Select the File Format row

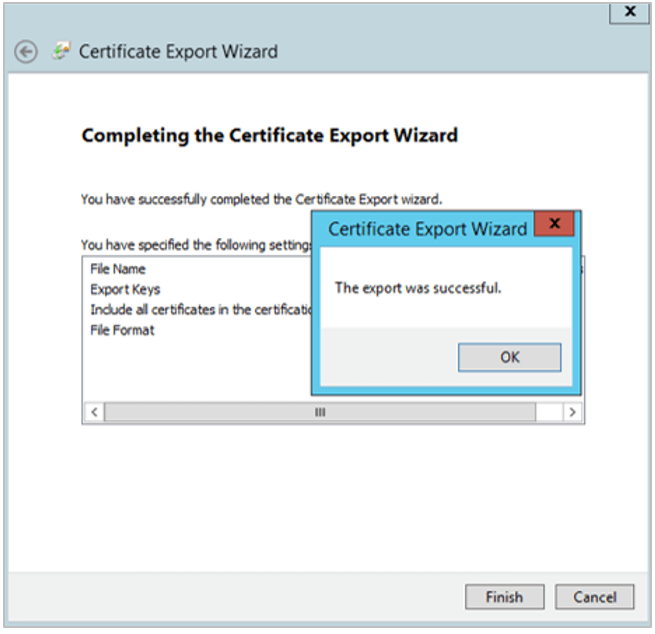tap(122, 330)
